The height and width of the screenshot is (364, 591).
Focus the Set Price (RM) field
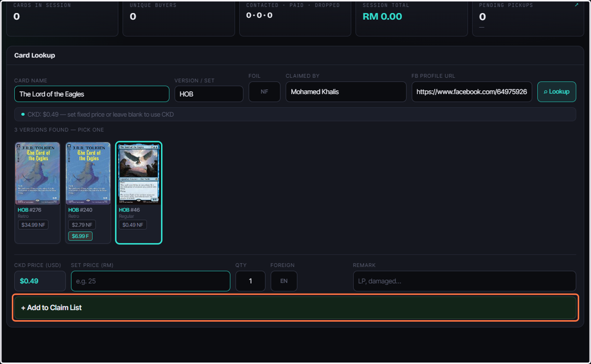(x=150, y=281)
